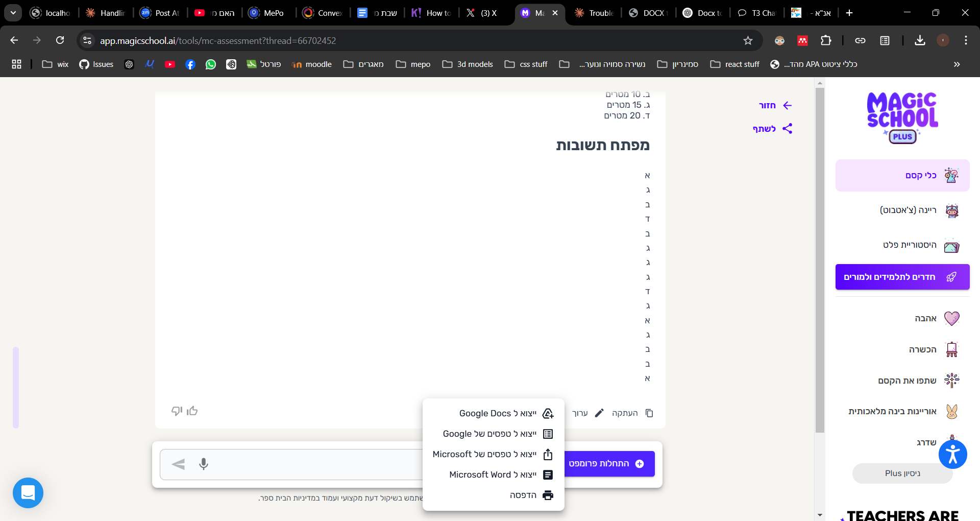Image resolution: width=980 pixels, height=521 pixels.
Task: Bookmark this page with the star icon
Action: (748, 40)
